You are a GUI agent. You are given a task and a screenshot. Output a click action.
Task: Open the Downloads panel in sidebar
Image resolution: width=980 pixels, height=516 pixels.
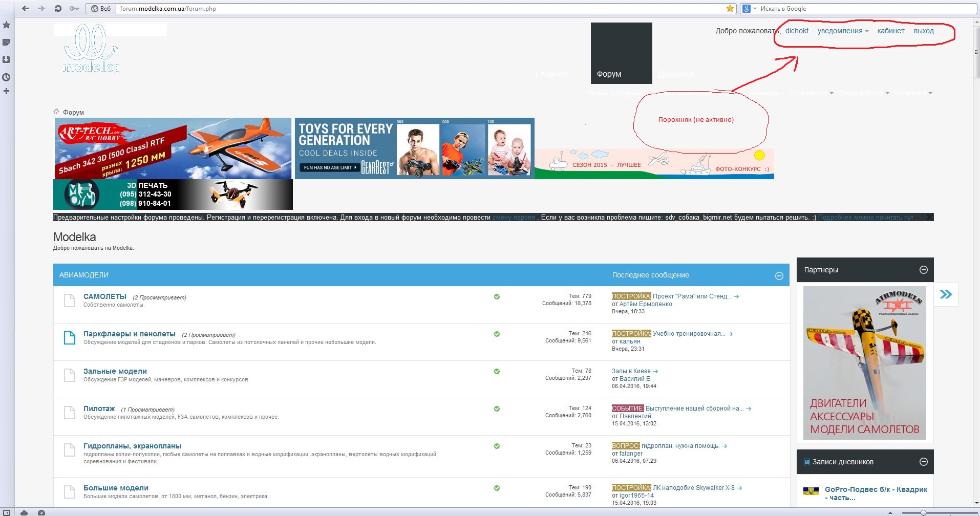(6, 60)
